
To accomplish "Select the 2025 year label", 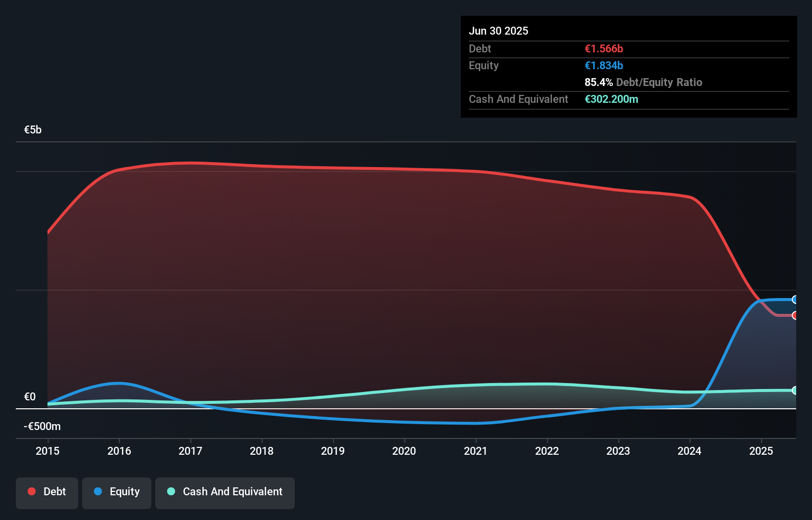I will click(x=761, y=451).
